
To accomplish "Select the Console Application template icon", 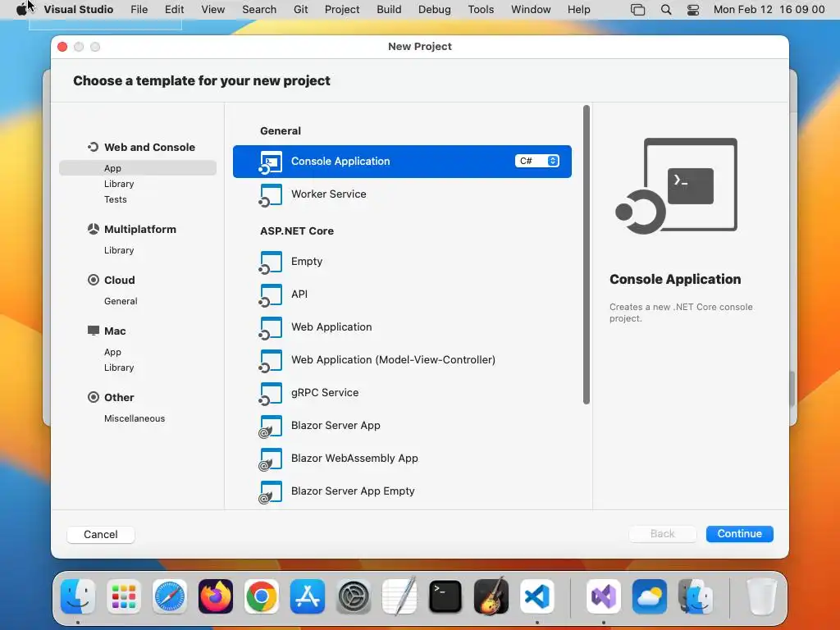I will click(x=271, y=162).
